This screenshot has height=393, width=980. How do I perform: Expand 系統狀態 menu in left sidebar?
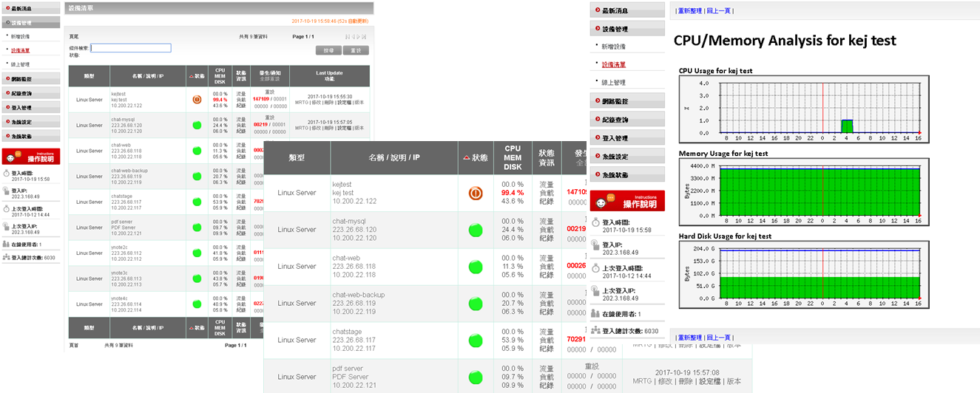click(30, 137)
